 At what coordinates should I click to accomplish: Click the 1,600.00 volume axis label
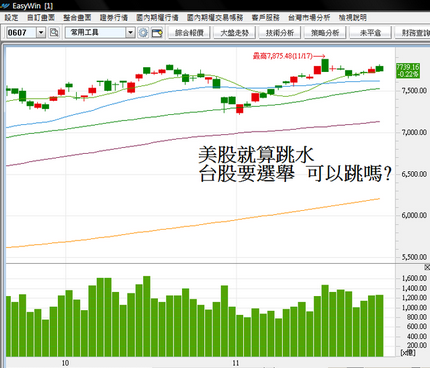point(414,278)
